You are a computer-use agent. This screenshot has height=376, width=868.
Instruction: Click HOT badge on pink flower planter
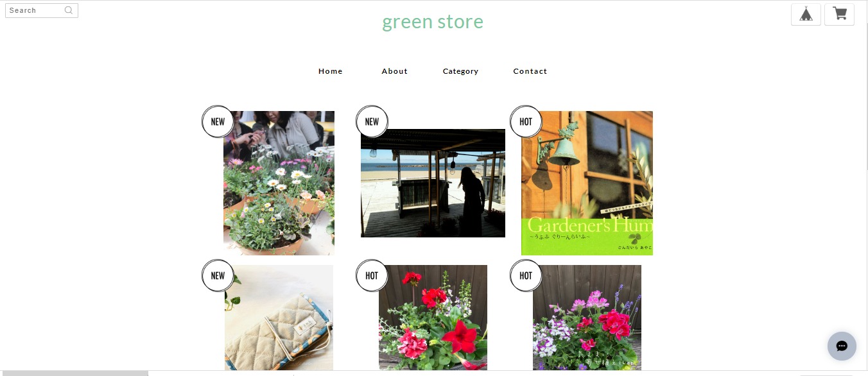526,275
